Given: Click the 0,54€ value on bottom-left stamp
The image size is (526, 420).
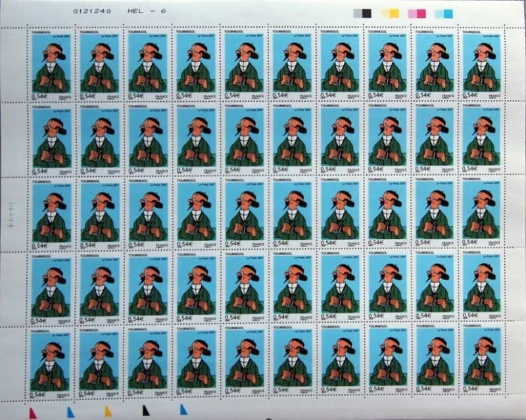Looking at the screenshot, I should coord(41,394).
